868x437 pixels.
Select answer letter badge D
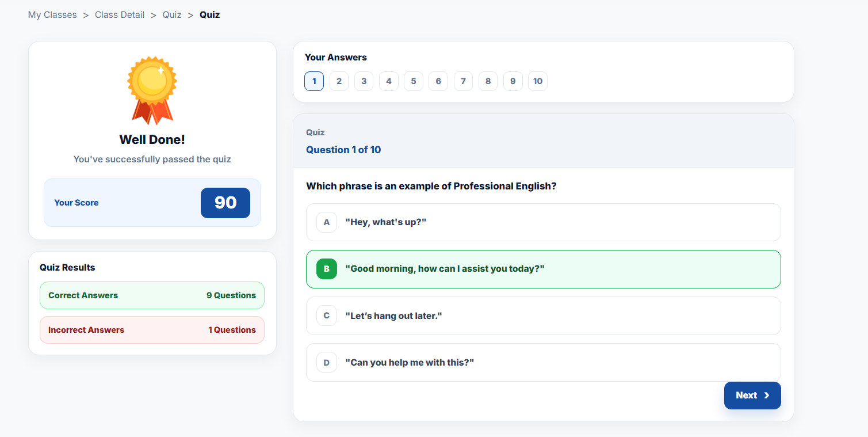[x=327, y=363]
